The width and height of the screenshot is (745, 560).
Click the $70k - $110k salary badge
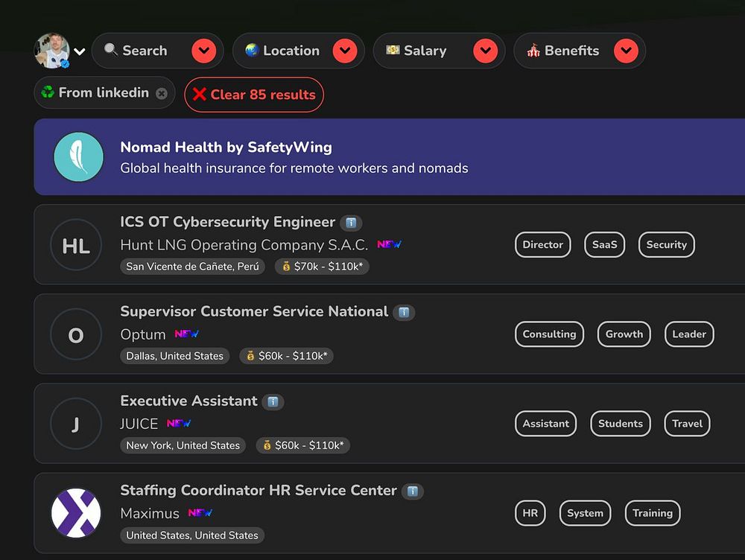coord(322,267)
